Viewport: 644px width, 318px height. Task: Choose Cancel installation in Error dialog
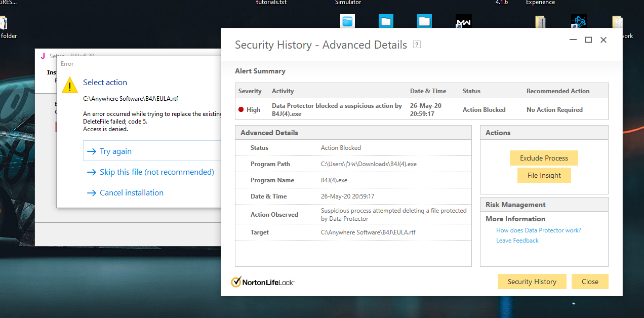pos(125,193)
